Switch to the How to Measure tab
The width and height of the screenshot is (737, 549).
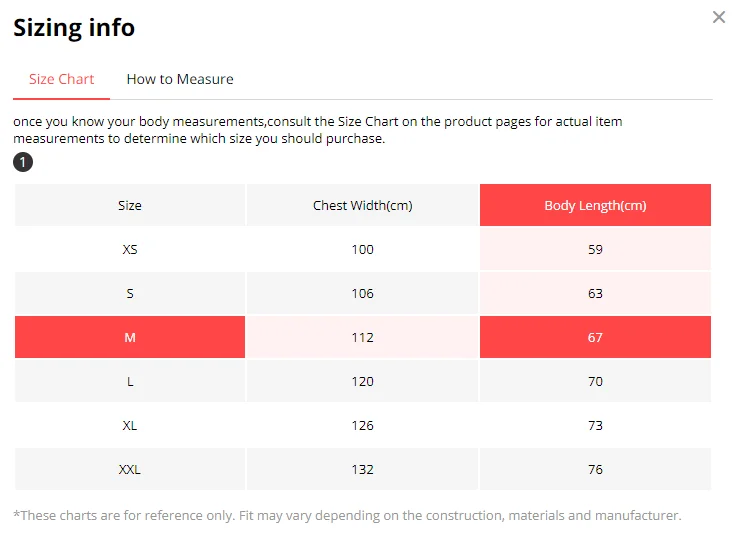click(x=180, y=79)
